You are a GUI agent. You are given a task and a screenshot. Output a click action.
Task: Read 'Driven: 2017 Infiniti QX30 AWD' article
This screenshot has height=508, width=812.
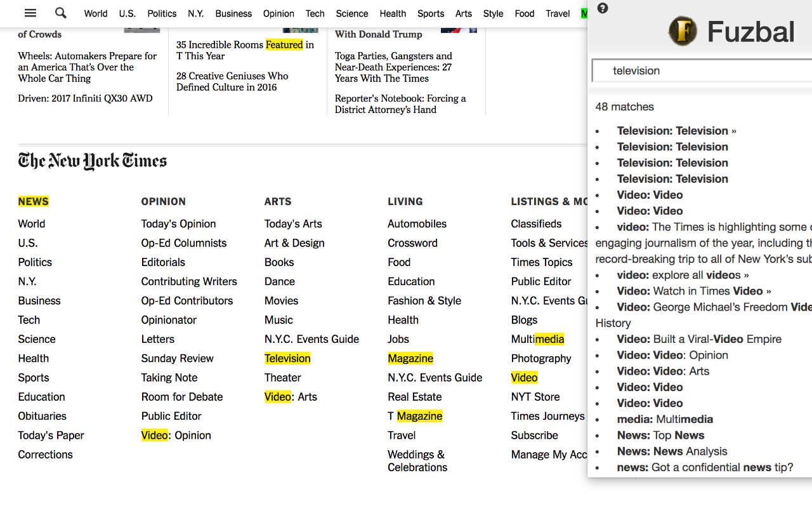(85, 98)
